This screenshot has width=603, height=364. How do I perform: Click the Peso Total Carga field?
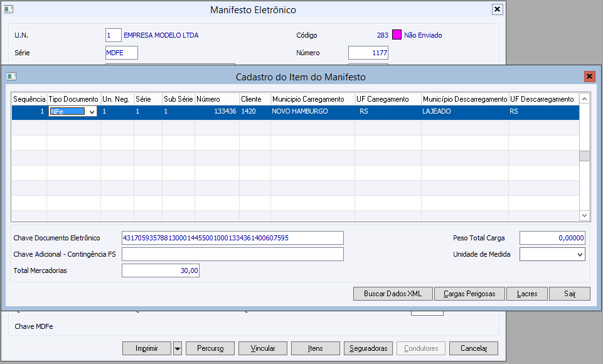pyautogui.click(x=552, y=238)
